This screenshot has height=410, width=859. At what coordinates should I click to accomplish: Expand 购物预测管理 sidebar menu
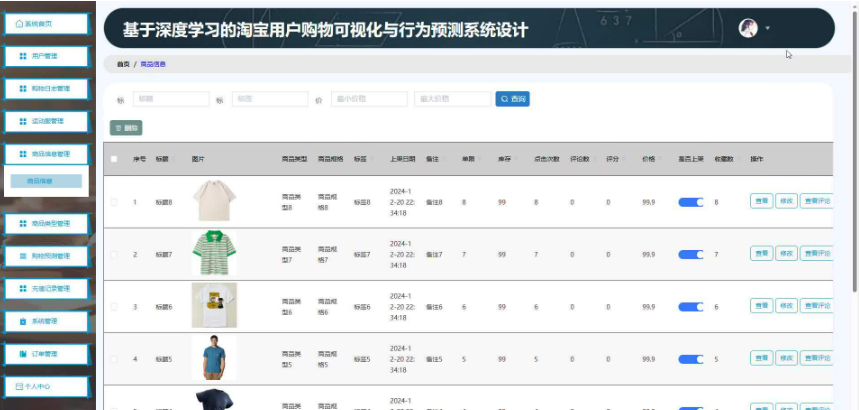pos(47,256)
